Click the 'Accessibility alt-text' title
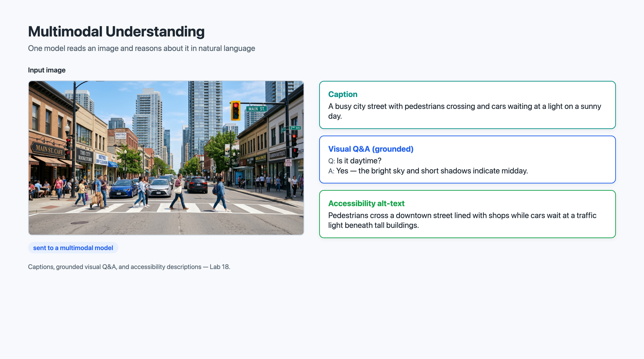This screenshot has width=644, height=359. [366, 203]
